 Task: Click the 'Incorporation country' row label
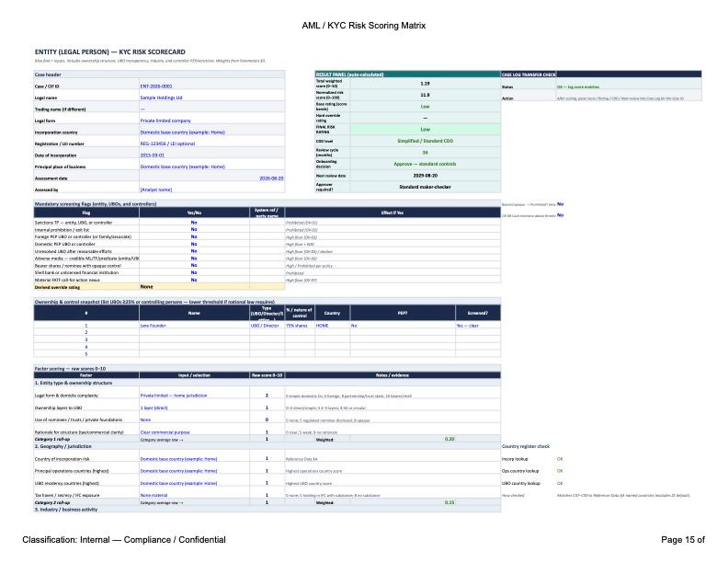tap(56, 132)
